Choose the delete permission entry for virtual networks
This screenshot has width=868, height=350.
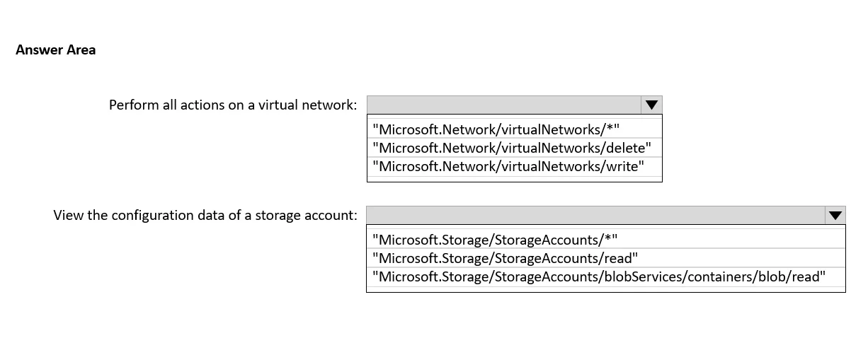click(515, 148)
